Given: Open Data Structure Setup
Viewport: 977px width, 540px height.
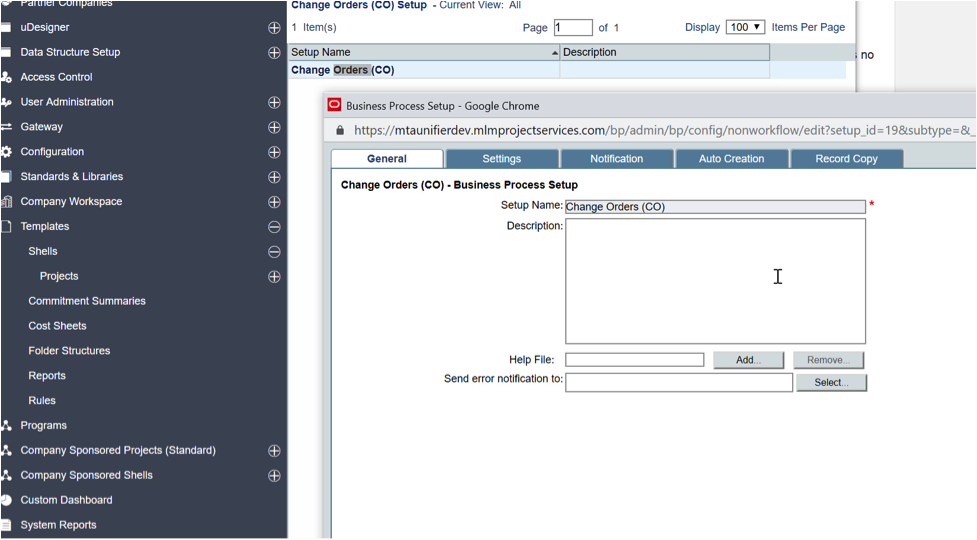Looking at the screenshot, I should 70,52.
